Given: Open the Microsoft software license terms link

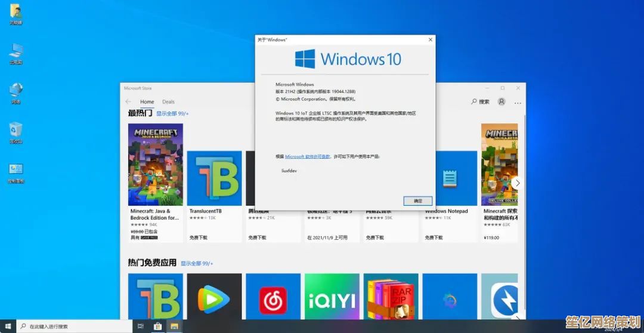Looking at the screenshot, I should click(x=308, y=156).
